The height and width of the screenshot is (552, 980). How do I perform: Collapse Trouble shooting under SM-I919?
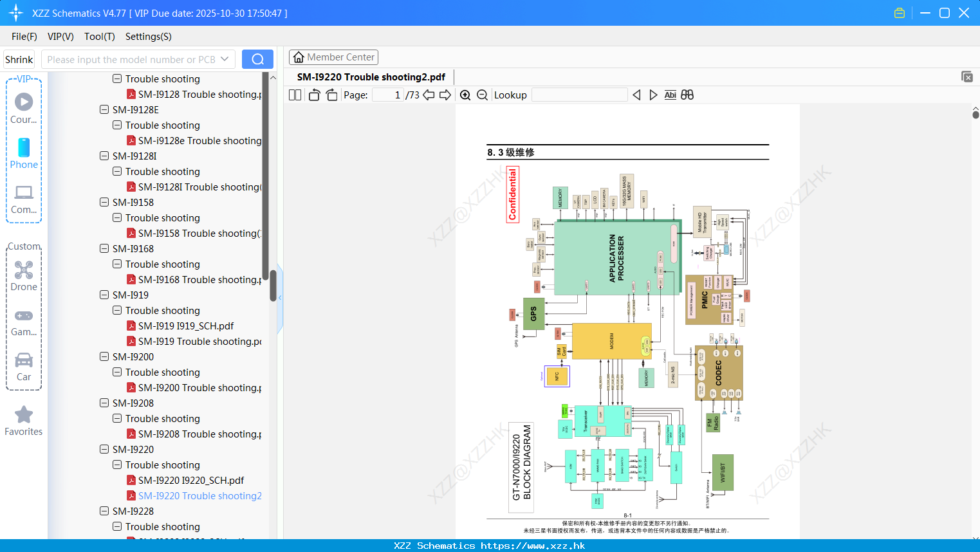point(117,310)
